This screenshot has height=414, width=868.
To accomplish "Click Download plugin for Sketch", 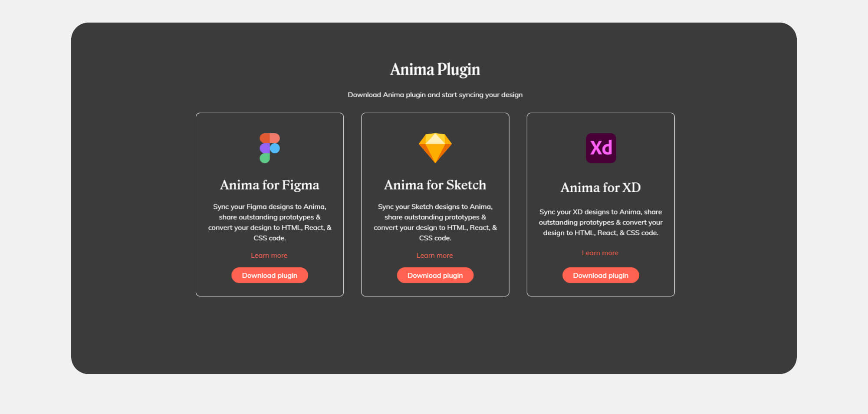I will click(435, 275).
